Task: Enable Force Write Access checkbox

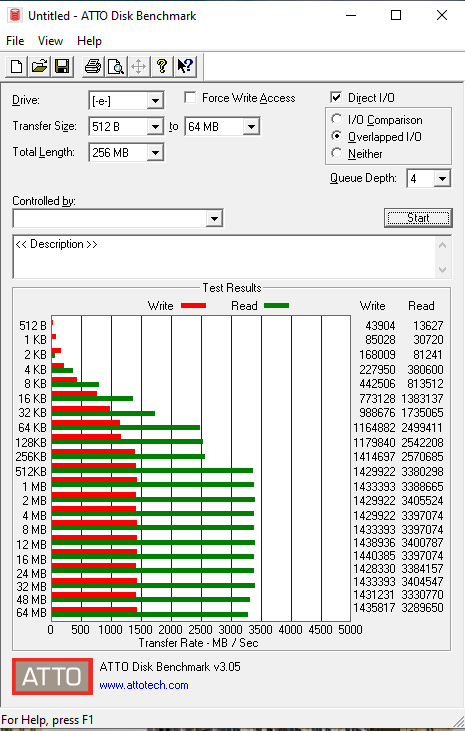Action: pyautogui.click(x=190, y=97)
